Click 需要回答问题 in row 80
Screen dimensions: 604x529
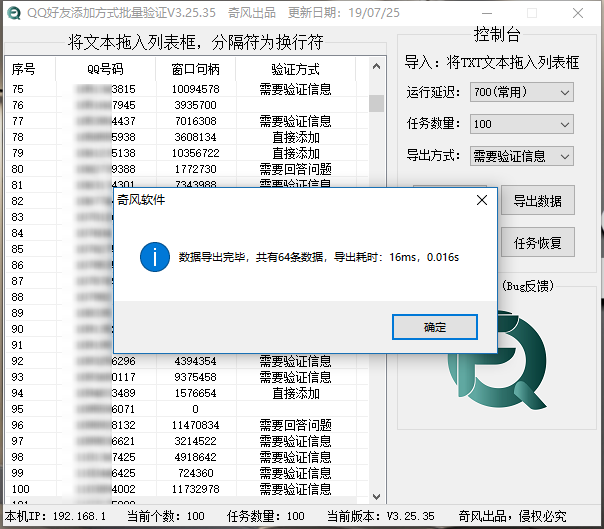coord(295,169)
